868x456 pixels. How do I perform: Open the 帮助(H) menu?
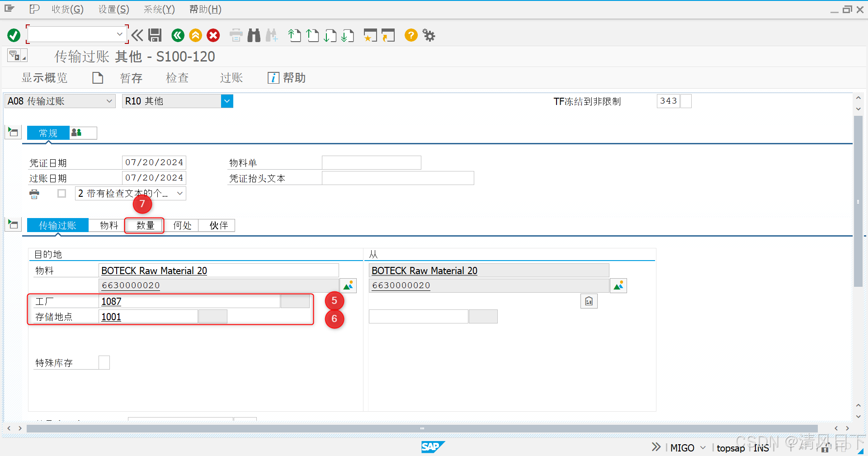(x=205, y=9)
